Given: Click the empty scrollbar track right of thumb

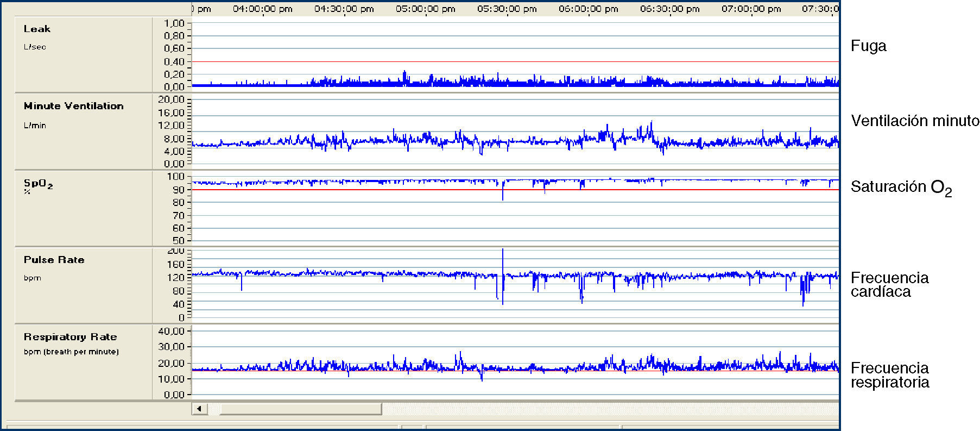Looking at the screenshot, I should (x=608, y=409).
